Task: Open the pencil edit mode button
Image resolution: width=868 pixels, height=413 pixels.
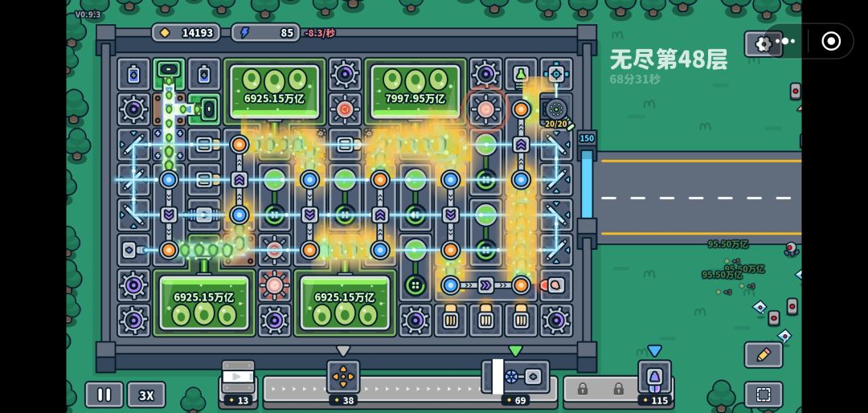Action: click(x=764, y=355)
